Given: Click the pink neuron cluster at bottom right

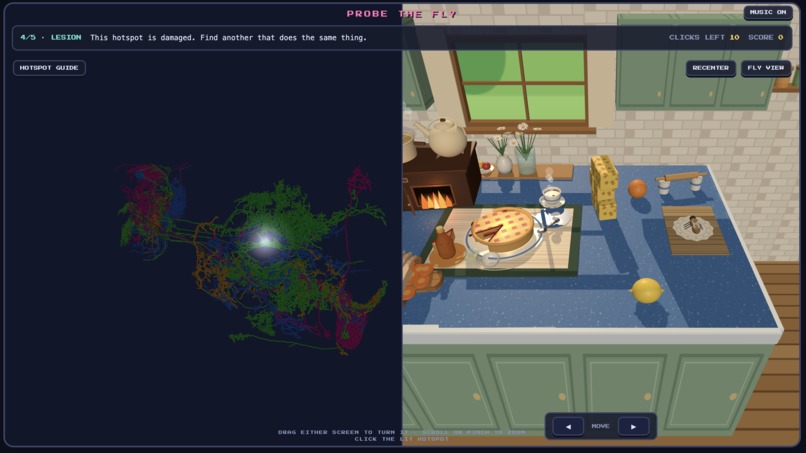Looking at the screenshot, I should [x=352, y=325].
